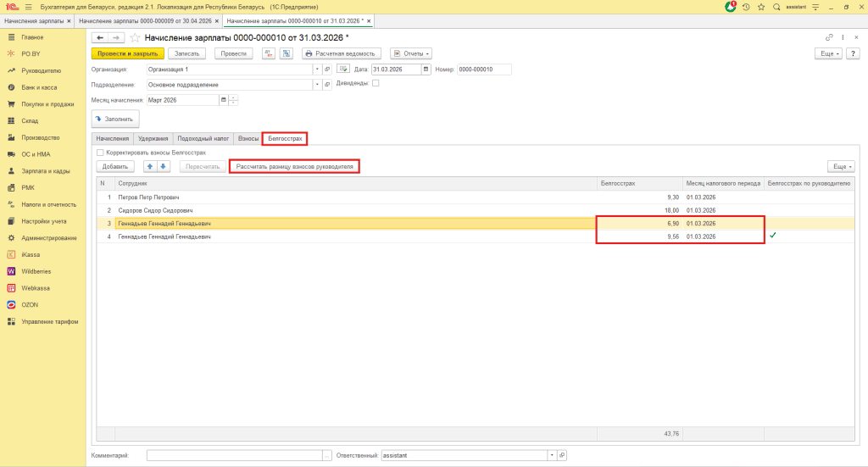Click Провести и закрыть button
This screenshot has height=467, width=868.
[x=127, y=53]
